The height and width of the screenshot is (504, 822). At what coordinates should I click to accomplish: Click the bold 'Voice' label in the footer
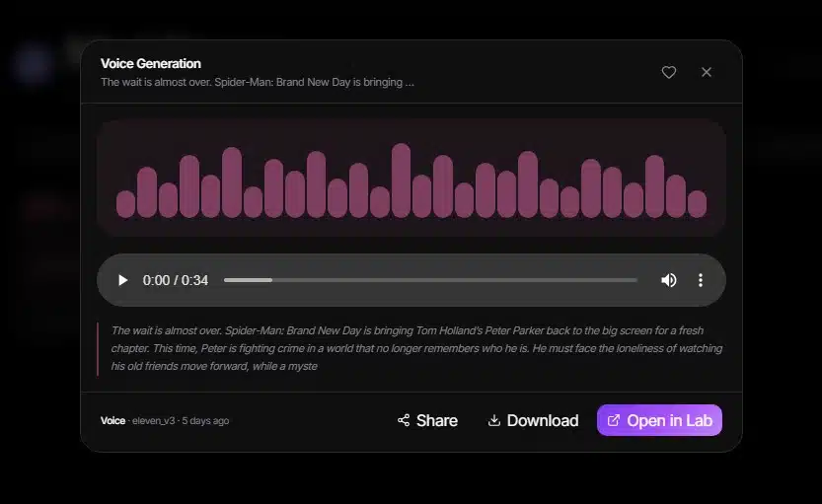click(112, 421)
